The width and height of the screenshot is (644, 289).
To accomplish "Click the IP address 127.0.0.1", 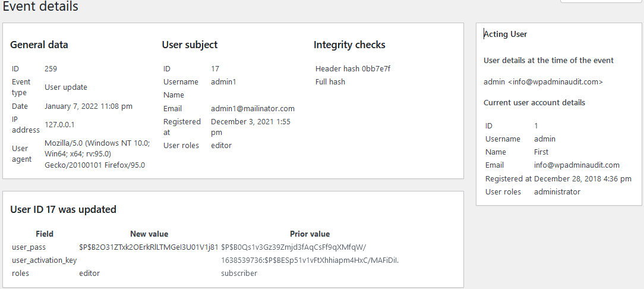I will [x=60, y=124].
